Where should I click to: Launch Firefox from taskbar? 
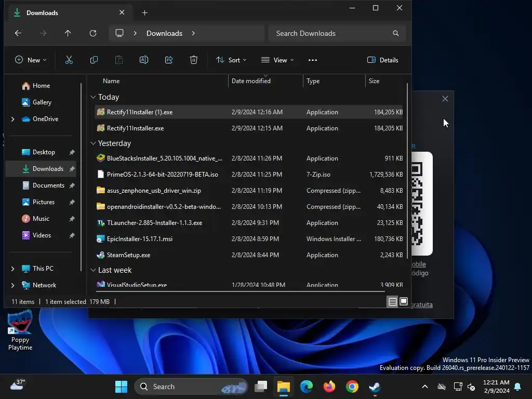coord(329,387)
